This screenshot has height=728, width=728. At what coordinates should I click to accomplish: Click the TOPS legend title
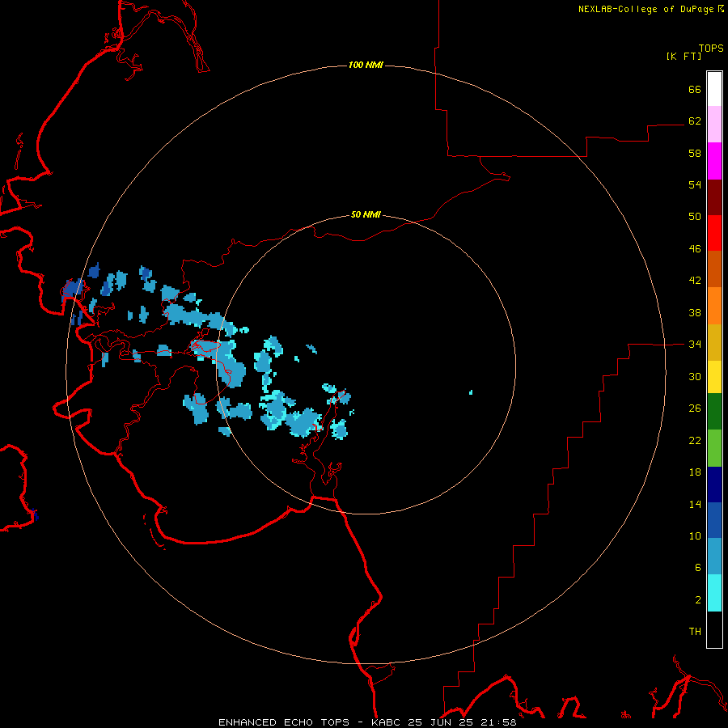pyautogui.click(x=711, y=48)
